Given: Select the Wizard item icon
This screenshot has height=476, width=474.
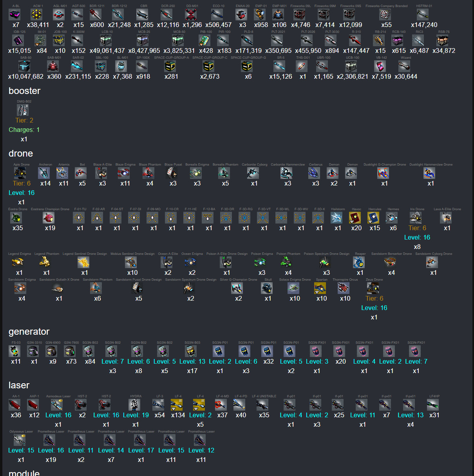Looking at the screenshot, I should coord(404,66).
